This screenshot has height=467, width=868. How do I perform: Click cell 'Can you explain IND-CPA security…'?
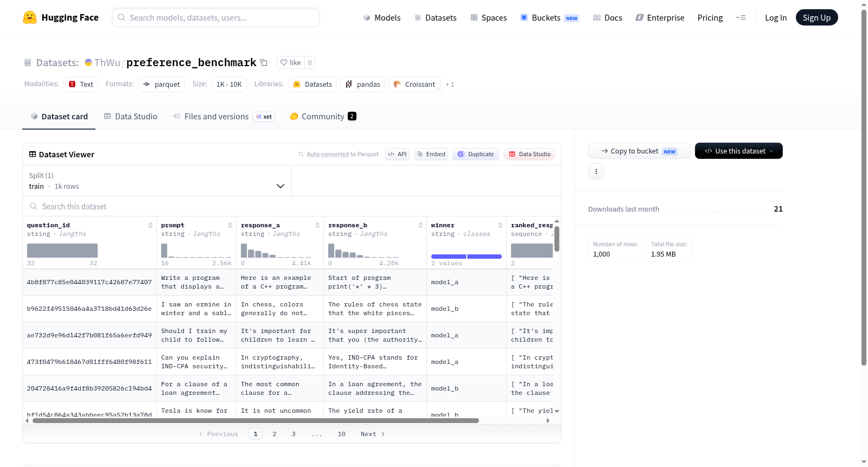click(x=196, y=362)
